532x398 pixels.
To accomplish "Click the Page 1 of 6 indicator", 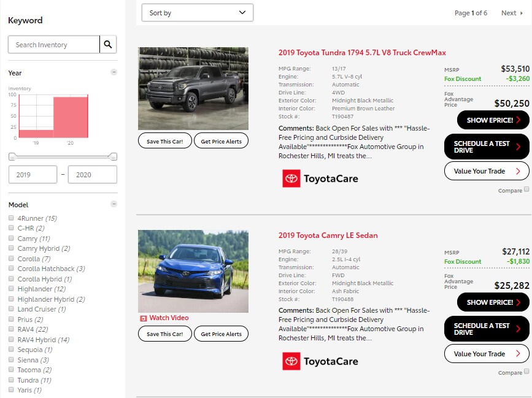I will pos(471,13).
